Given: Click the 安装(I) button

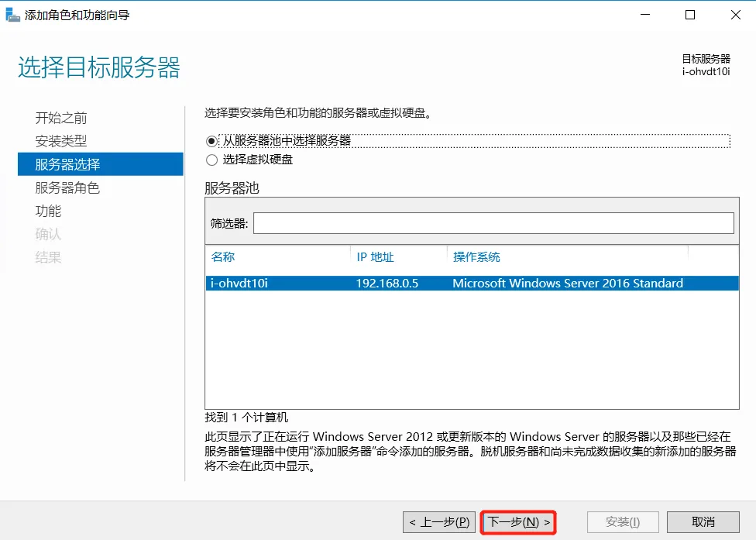Looking at the screenshot, I should tap(623, 522).
